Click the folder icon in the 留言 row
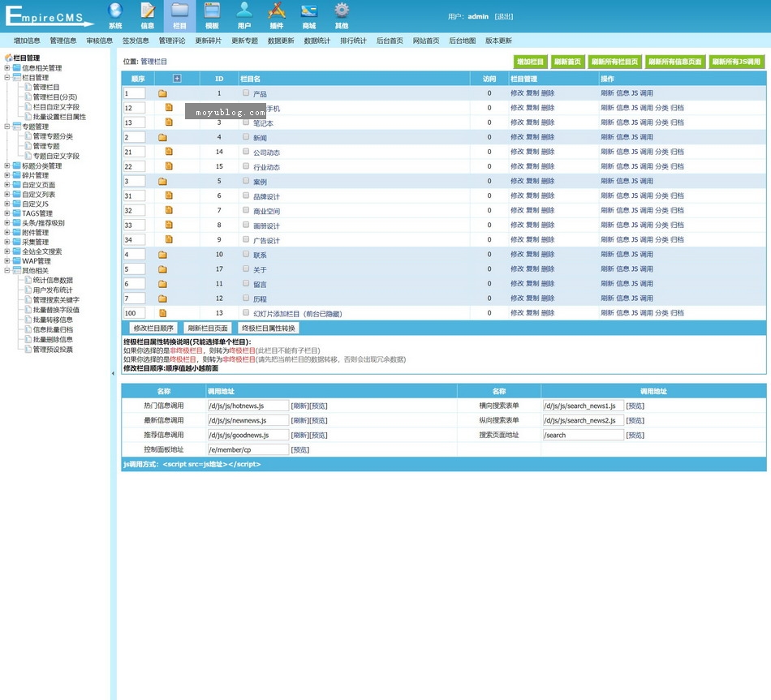 163,284
